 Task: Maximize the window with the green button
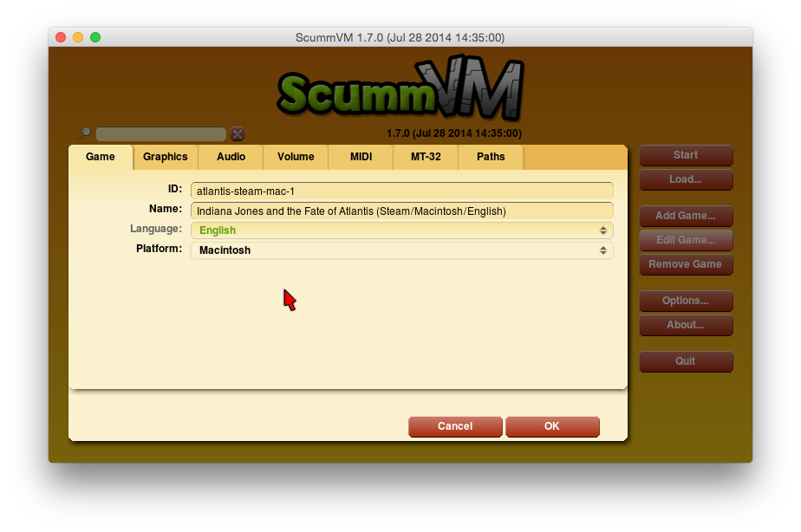coord(95,37)
